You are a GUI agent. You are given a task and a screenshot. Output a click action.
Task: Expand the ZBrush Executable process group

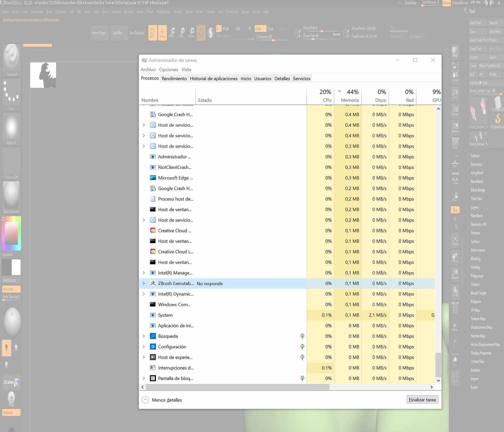tap(144, 283)
